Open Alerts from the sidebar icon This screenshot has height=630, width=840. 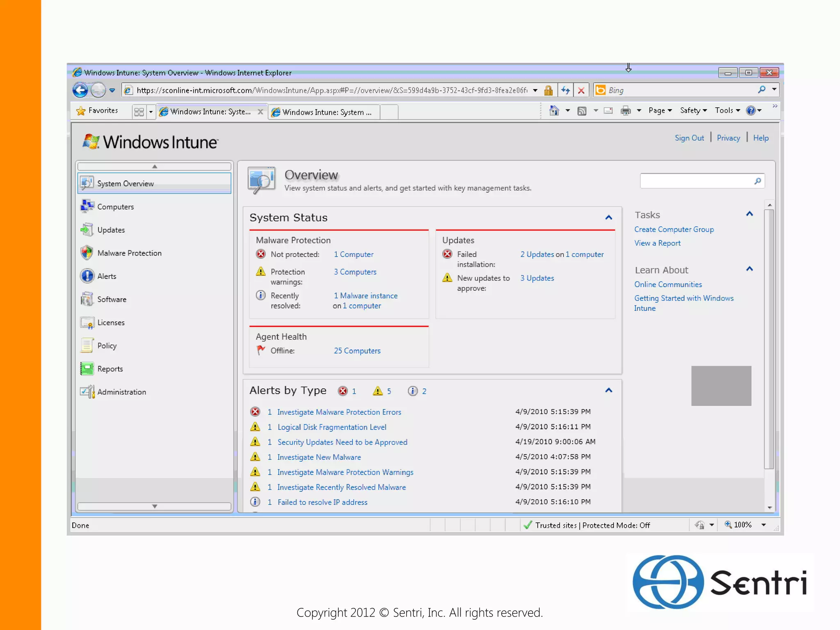pyautogui.click(x=87, y=276)
